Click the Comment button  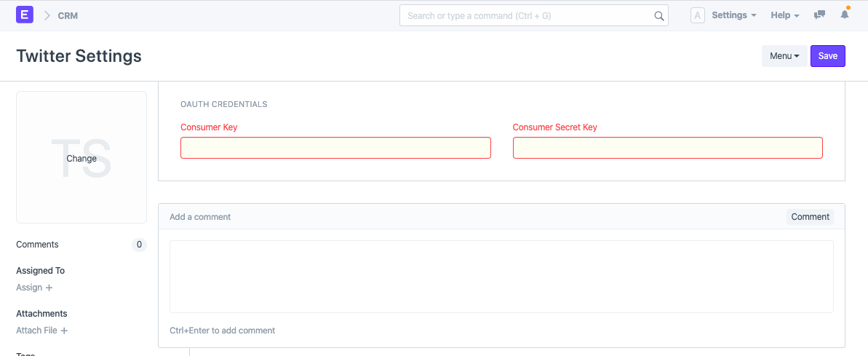pos(810,216)
